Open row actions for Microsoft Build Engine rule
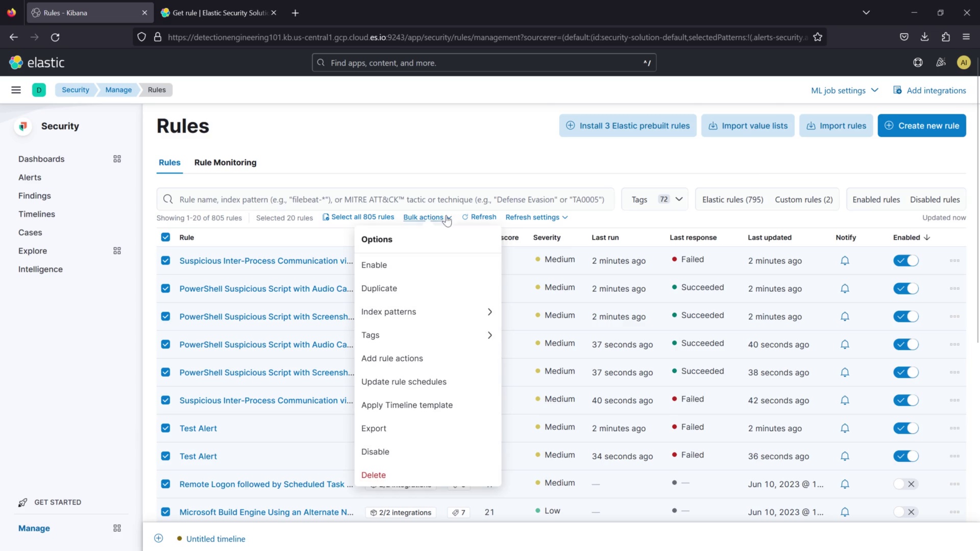This screenshot has width=980, height=551. pos(954,512)
